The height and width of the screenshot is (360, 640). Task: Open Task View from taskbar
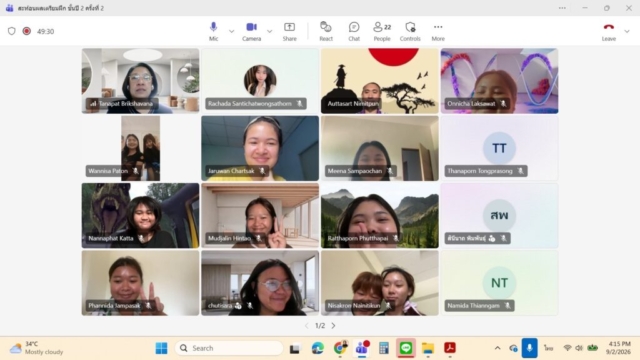click(x=295, y=349)
